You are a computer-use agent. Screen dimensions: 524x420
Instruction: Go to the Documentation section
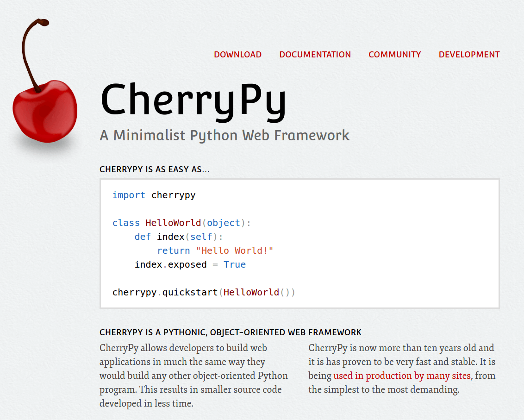(x=315, y=55)
